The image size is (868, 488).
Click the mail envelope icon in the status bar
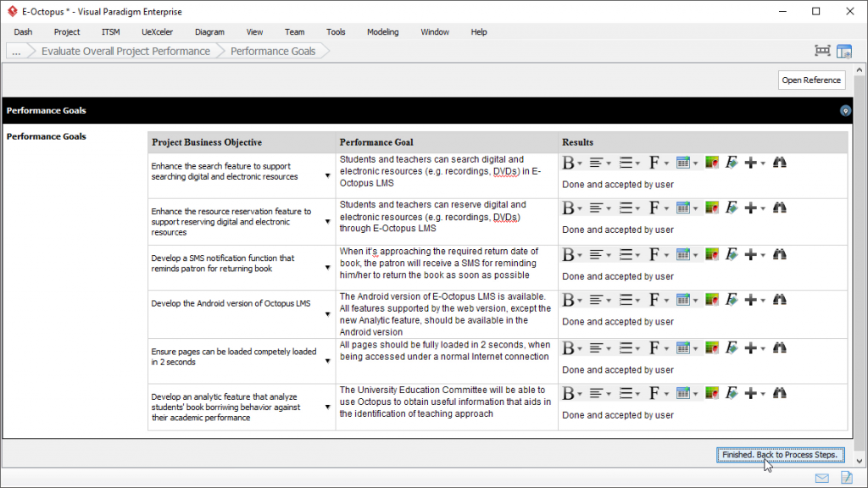click(x=821, y=479)
